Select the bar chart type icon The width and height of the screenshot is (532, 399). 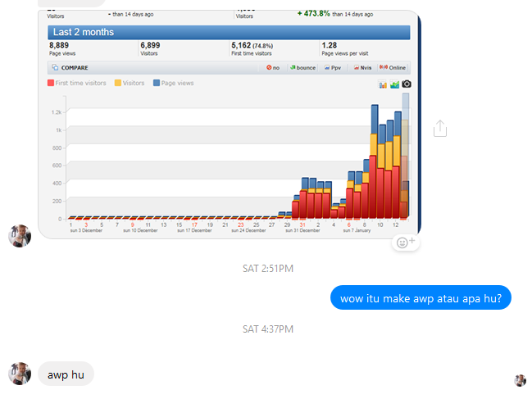click(x=383, y=84)
